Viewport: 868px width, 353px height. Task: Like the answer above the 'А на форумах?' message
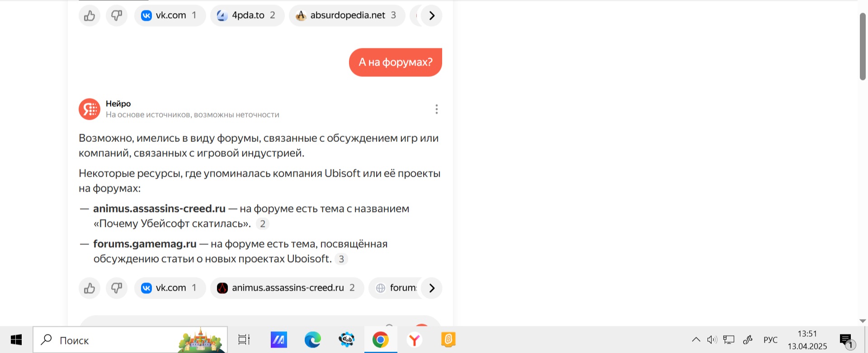pyautogui.click(x=90, y=16)
